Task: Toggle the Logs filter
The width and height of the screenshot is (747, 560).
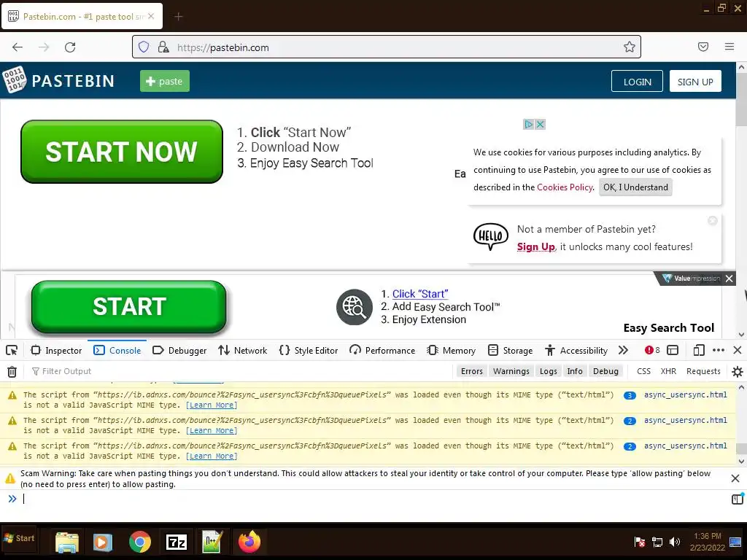Action: (549, 371)
